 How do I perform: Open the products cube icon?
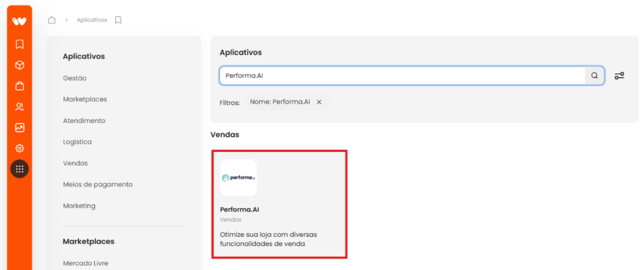19,65
